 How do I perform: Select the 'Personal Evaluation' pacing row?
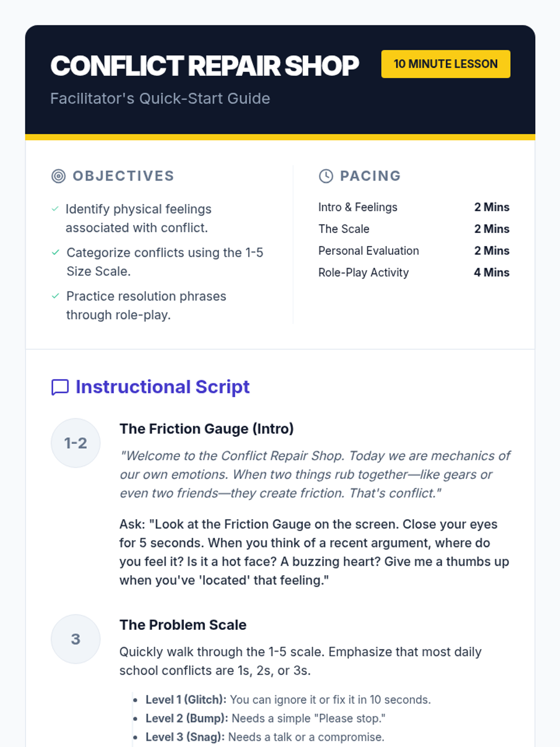click(x=413, y=251)
